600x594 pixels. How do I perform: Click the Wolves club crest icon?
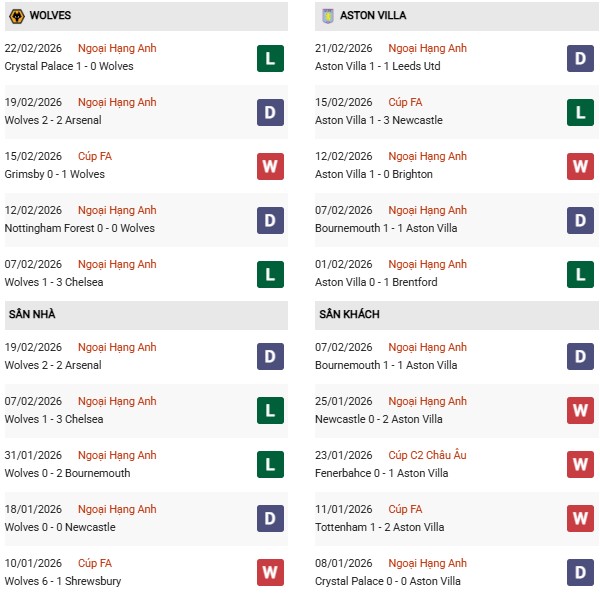click(x=17, y=16)
